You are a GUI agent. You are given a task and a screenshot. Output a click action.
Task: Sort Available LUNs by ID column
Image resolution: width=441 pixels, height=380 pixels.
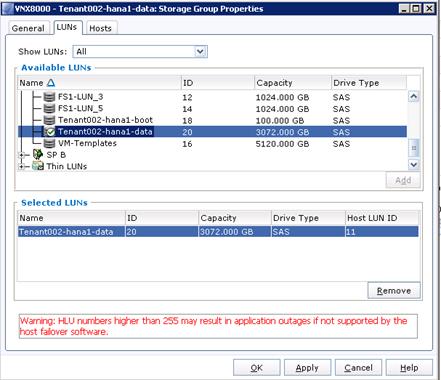pos(218,83)
